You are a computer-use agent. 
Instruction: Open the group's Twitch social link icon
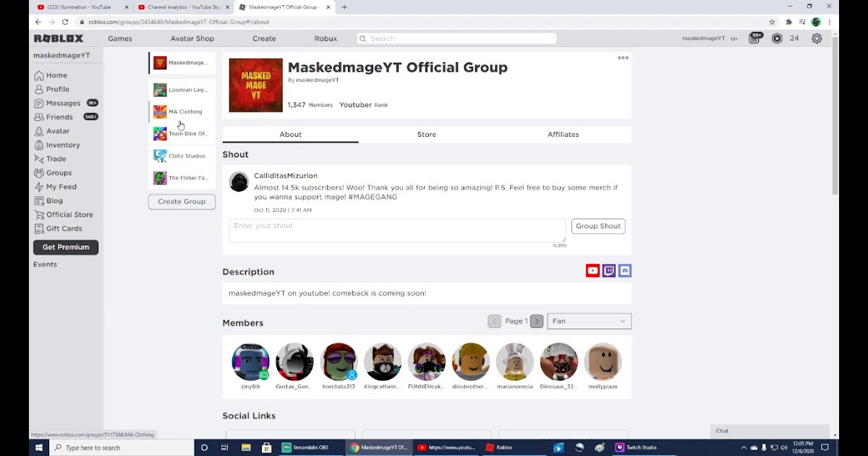coord(609,271)
